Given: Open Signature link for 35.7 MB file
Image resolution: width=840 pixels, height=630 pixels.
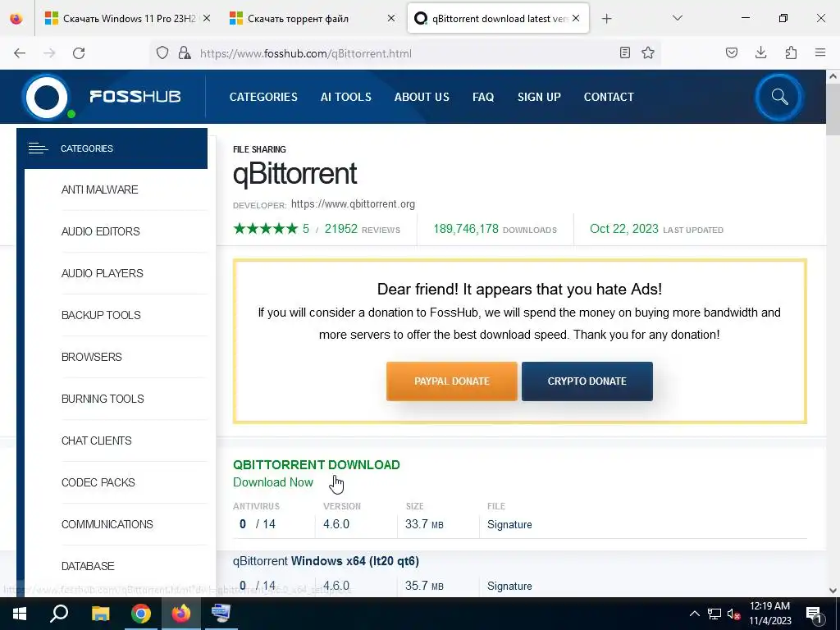Looking at the screenshot, I should tap(509, 586).
